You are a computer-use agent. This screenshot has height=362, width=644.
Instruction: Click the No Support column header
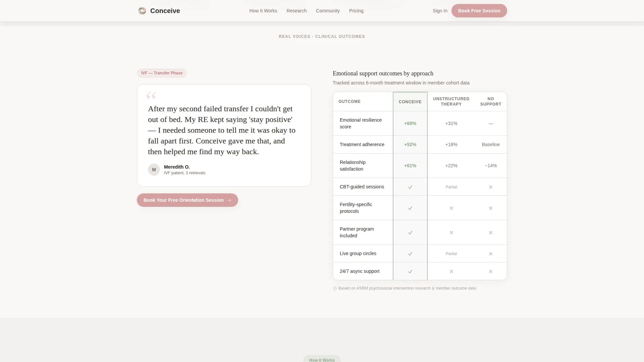[x=491, y=102]
